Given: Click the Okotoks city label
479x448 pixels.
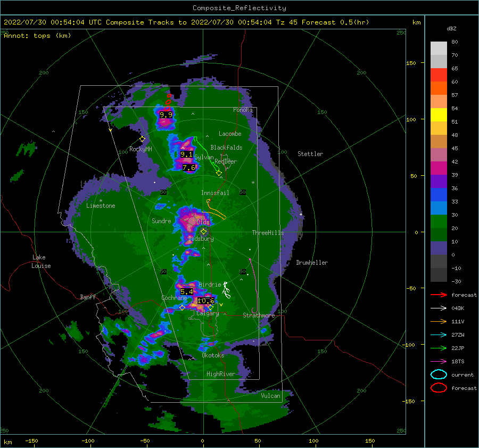Looking at the screenshot, I should [213, 355].
